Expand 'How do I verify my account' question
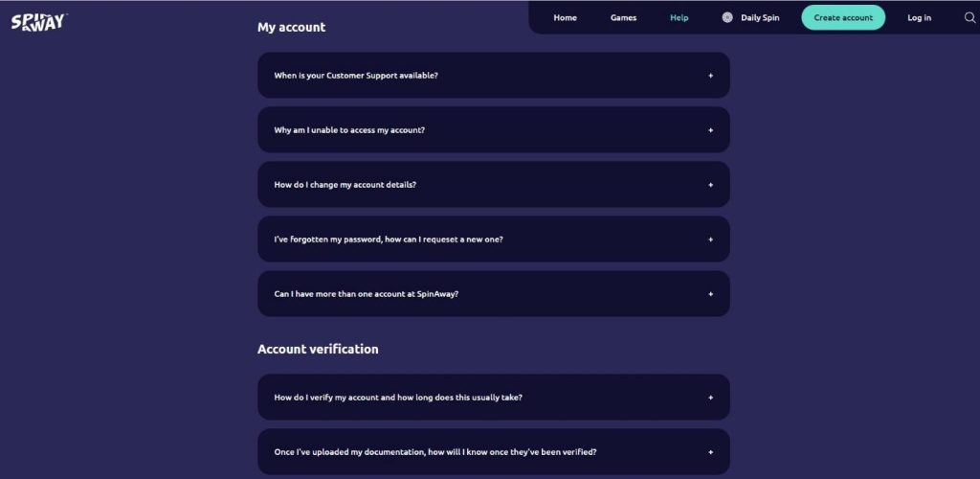 [494, 397]
